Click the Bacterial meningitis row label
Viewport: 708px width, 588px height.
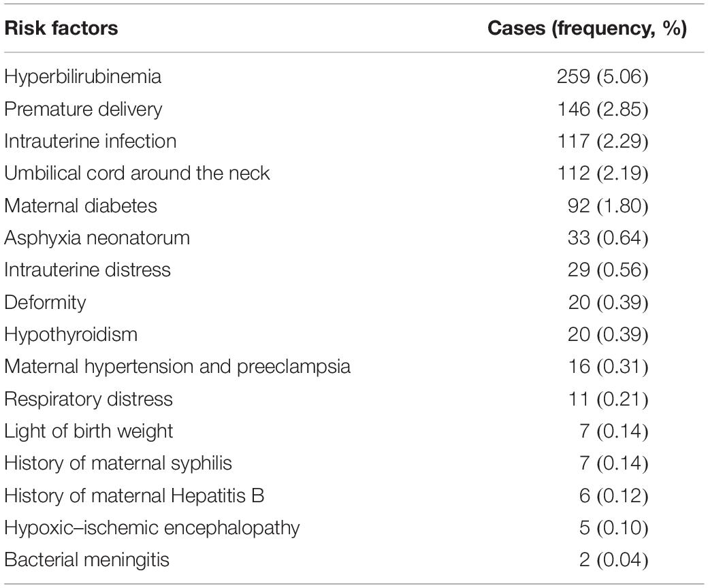(86, 561)
